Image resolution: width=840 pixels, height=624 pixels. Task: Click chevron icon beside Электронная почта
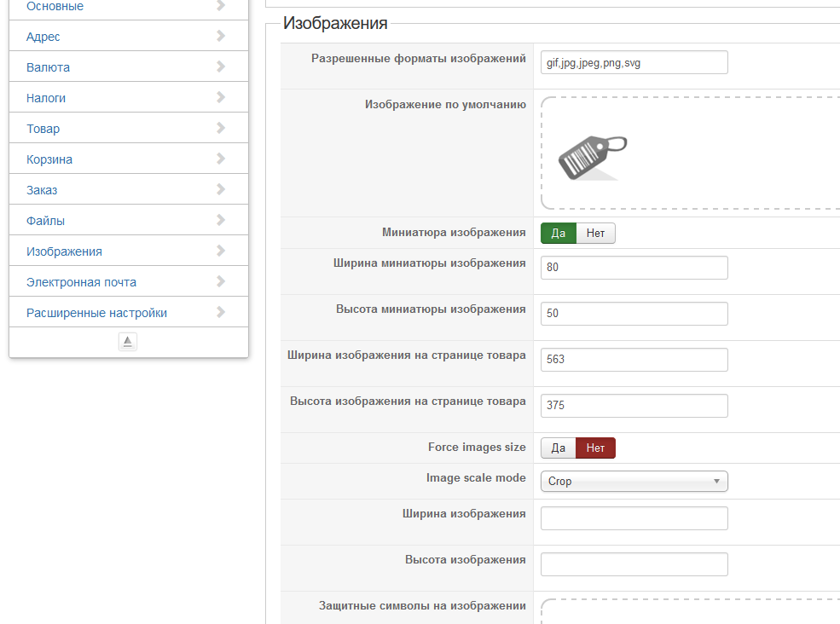[221, 281]
